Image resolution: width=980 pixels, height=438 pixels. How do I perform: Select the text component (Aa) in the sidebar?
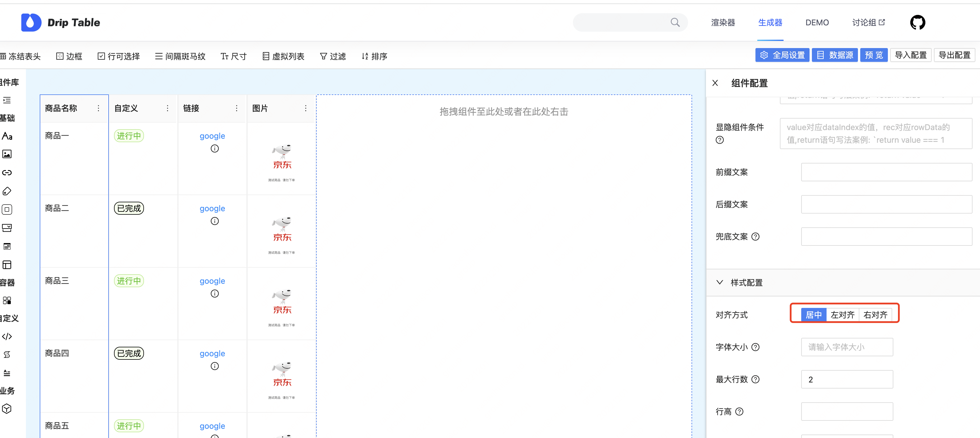click(7, 136)
